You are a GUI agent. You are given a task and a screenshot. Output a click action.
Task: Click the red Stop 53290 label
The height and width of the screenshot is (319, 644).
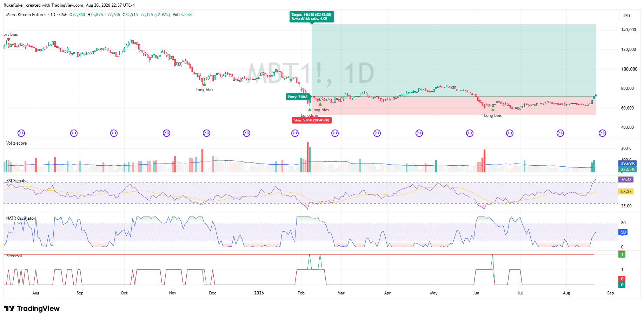coord(312,120)
